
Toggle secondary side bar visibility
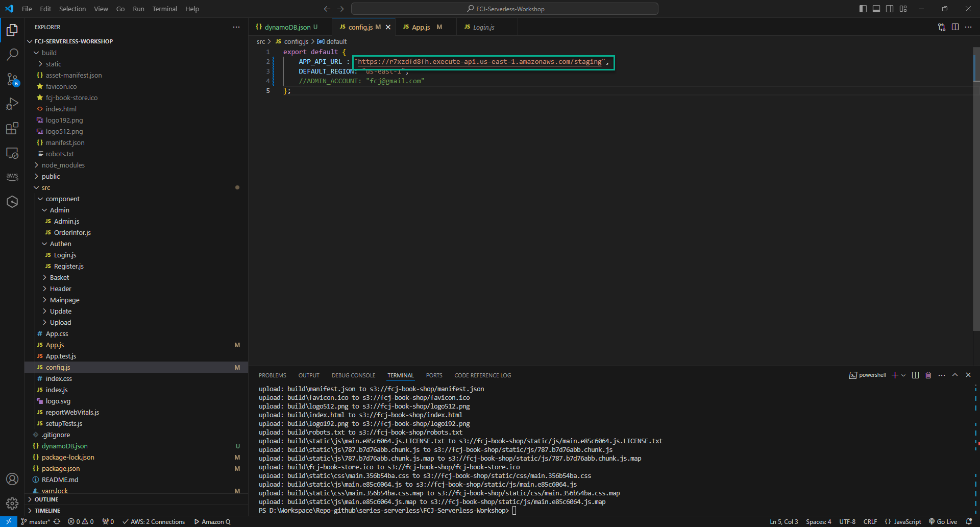click(x=890, y=9)
